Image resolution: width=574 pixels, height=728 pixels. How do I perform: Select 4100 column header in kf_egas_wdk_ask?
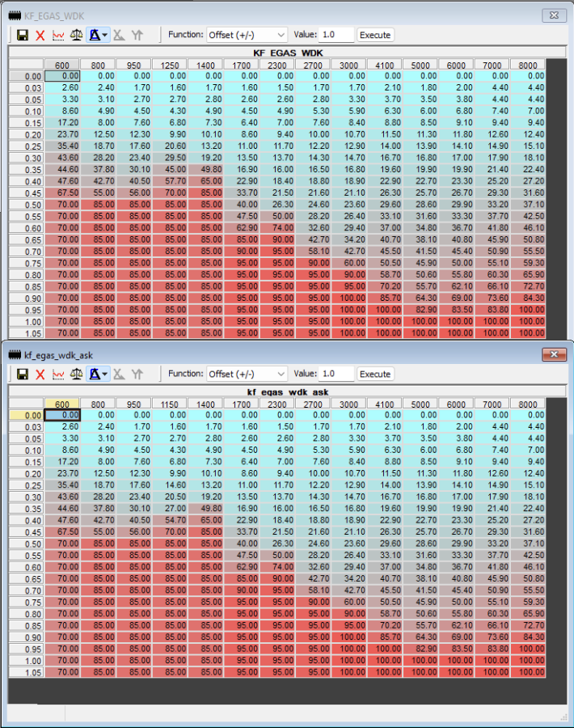385,404
